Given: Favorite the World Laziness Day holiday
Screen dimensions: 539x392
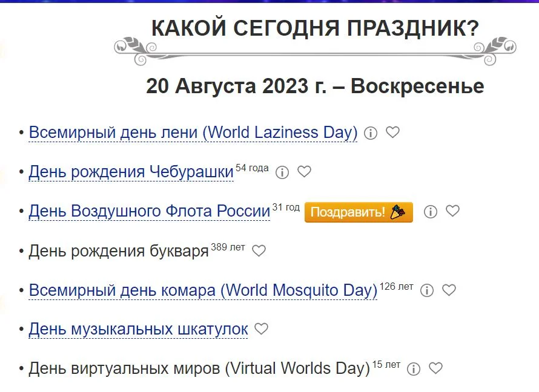Looking at the screenshot, I should pos(392,132).
